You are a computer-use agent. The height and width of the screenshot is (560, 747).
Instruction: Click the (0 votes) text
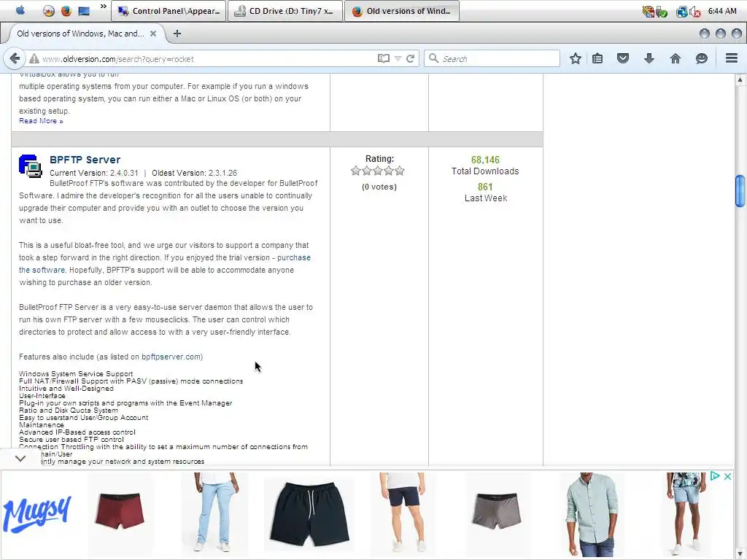[x=379, y=187]
